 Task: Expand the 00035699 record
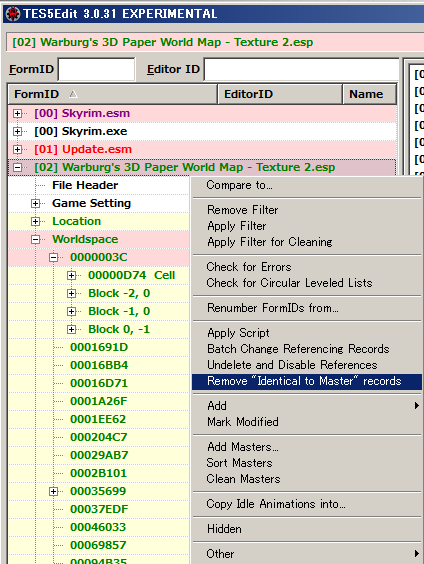(53, 491)
